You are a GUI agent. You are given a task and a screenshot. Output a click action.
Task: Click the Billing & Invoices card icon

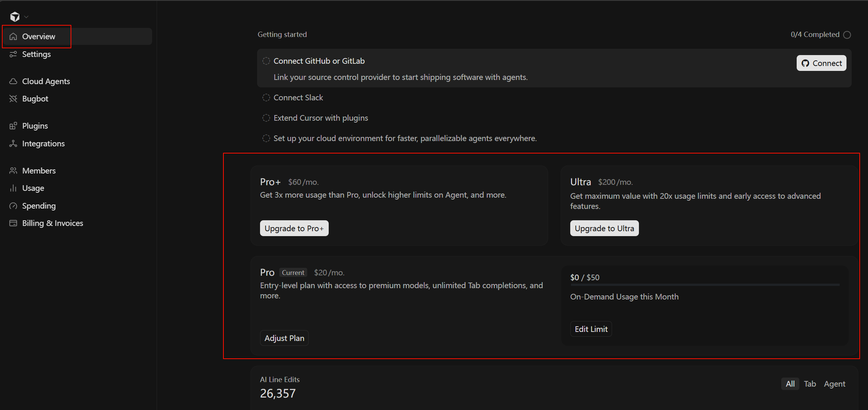point(13,223)
